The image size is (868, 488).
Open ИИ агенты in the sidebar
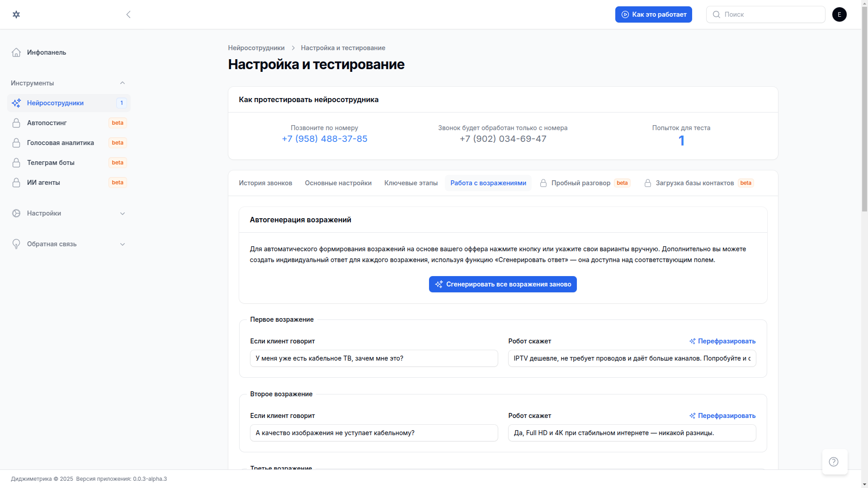pos(69,183)
